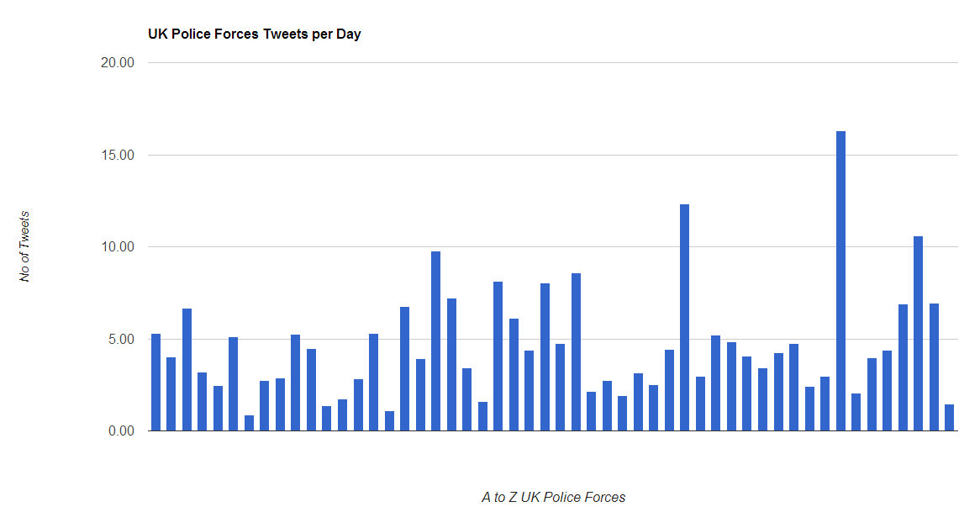Click the 10.00 axis label
Image resolution: width=980 pixels, height=528 pixels.
pos(118,247)
